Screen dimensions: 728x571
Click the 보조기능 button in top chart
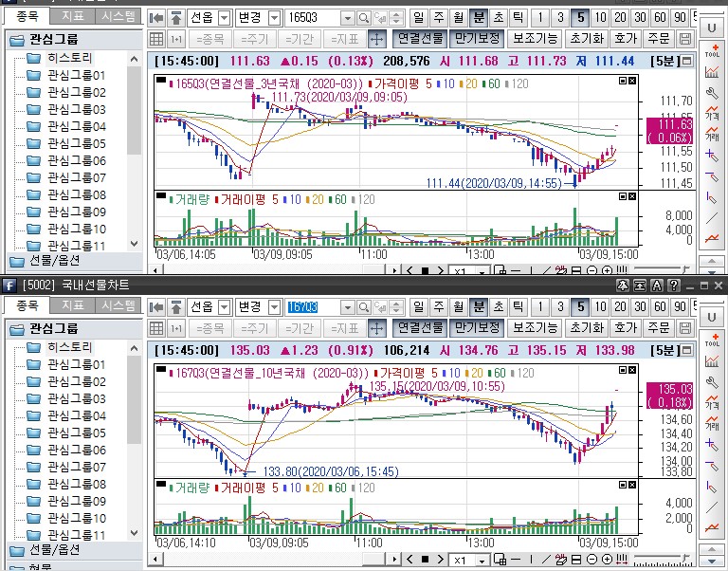coord(535,39)
